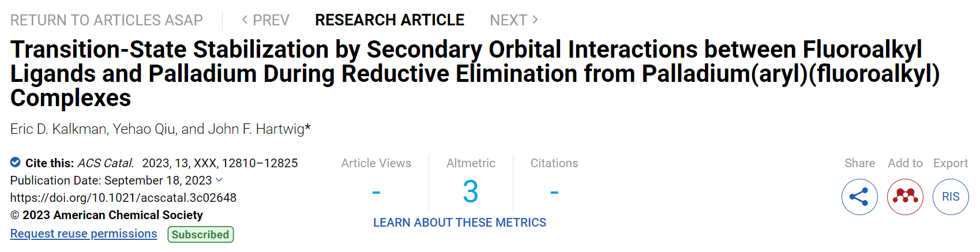Image resolution: width=980 pixels, height=252 pixels.
Task: Go to NEXT article
Action: [514, 20]
